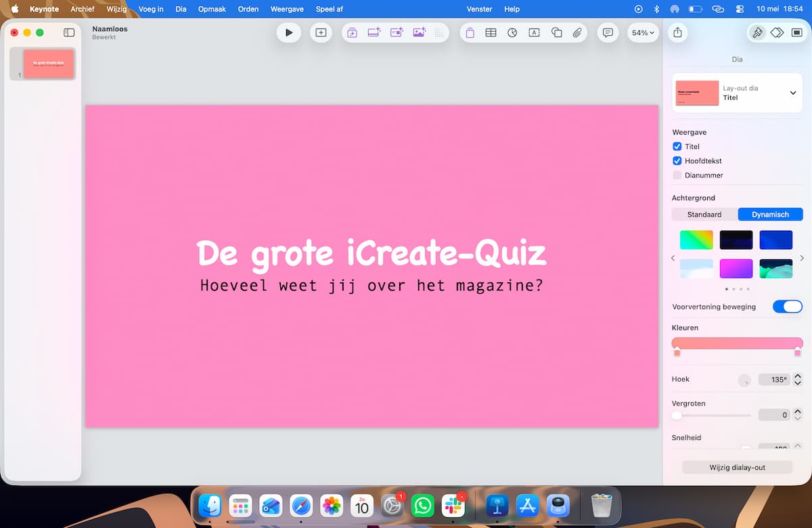The width and height of the screenshot is (812, 528).
Task: Insert a text box with the 'A' icon
Action: pyautogui.click(x=534, y=32)
